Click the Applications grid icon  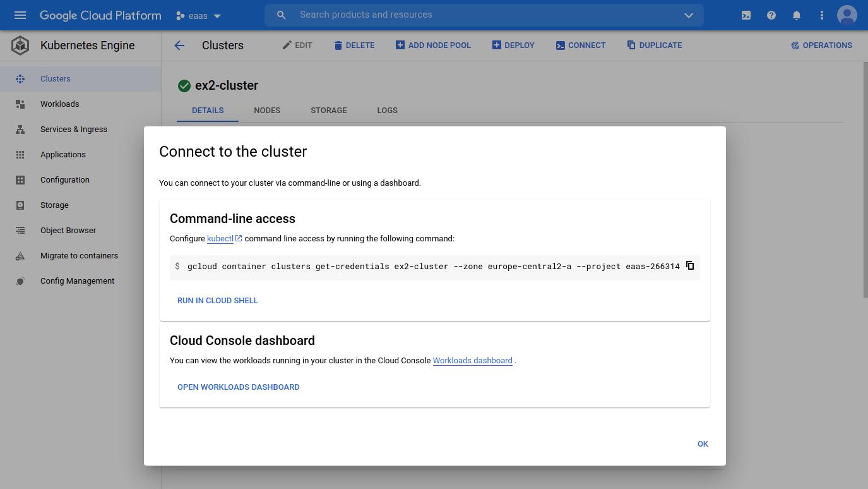click(x=20, y=155)
